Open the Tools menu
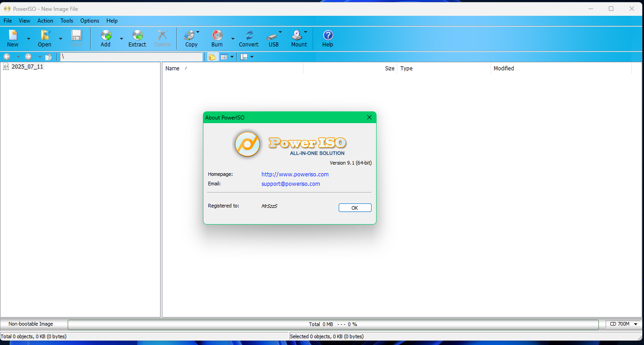The width and height of the screenshot is (644, 345). pyautogui.click(x=67, y=21)
